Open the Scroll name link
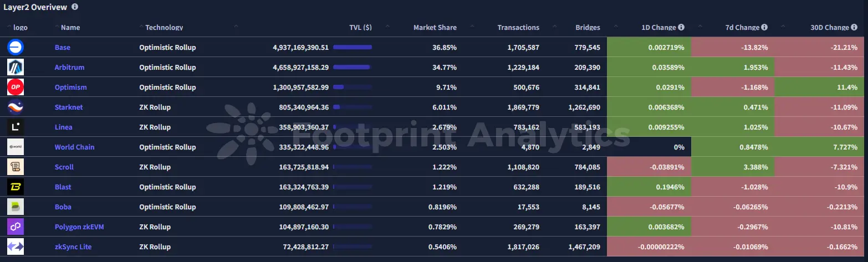 (64, 167)
